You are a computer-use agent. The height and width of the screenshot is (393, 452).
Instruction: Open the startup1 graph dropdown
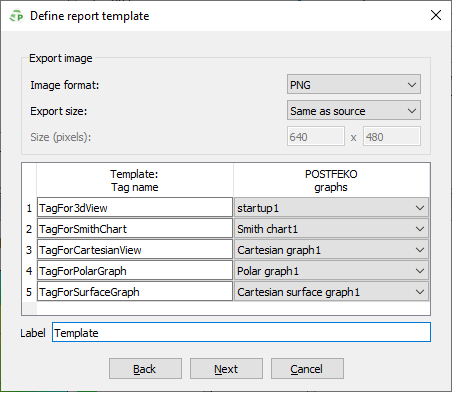[x=331, y=208]
